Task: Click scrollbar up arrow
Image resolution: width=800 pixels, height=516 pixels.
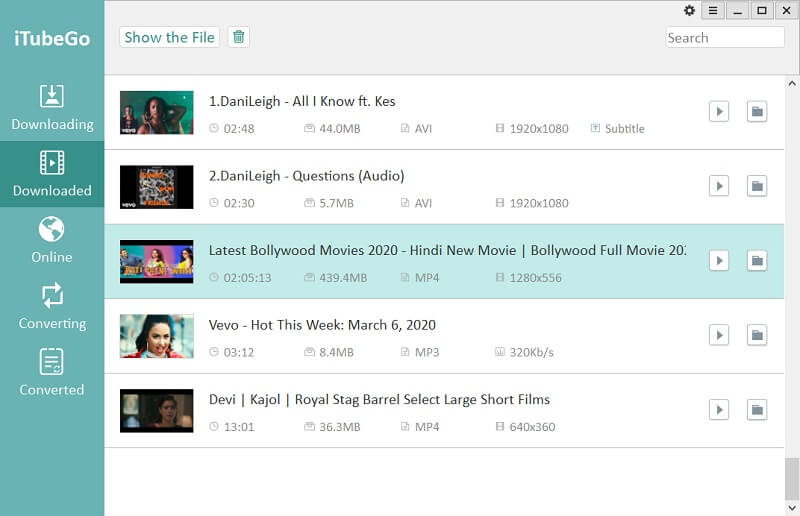Action: pyautogui.click(x=792, y=83)
